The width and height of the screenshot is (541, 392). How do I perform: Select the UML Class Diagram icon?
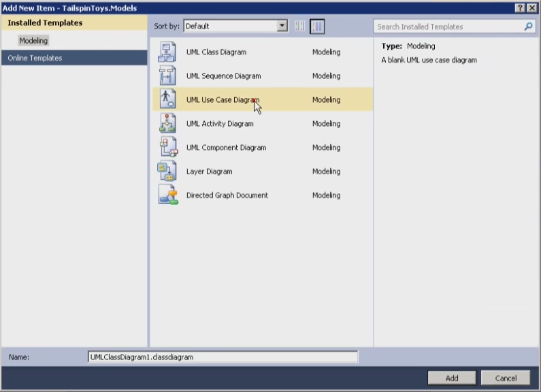point(167,52)
